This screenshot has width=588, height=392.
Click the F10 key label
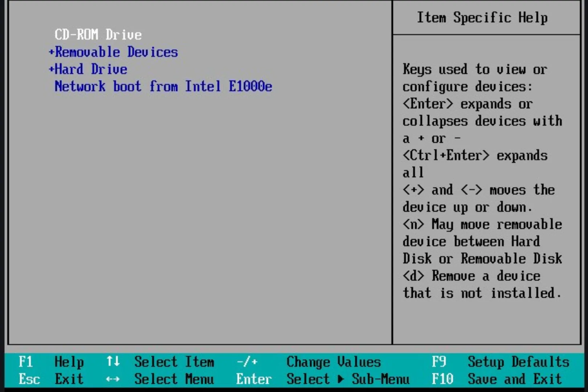tap(442, 379)
